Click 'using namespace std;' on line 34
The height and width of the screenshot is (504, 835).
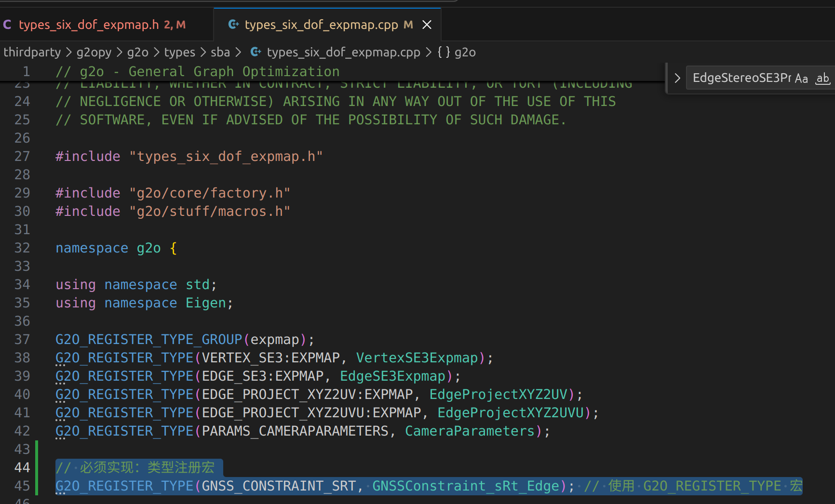click(136, 284)
